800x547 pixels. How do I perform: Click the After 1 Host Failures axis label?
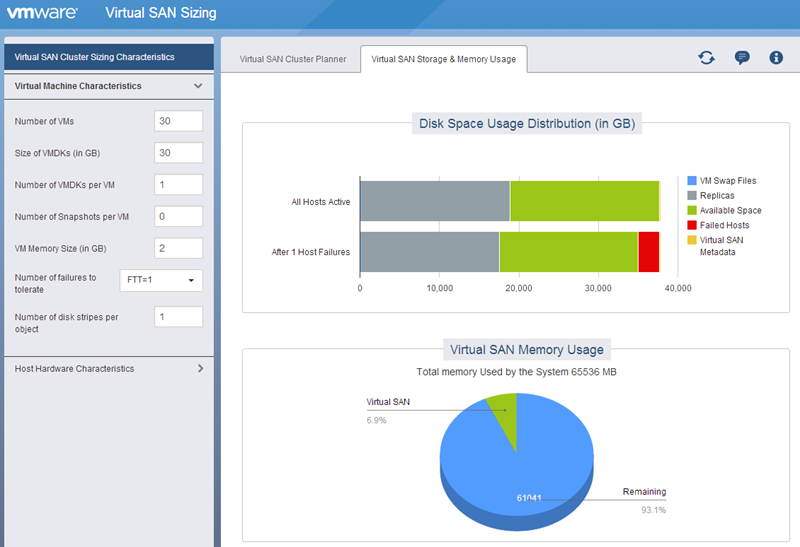311,252
